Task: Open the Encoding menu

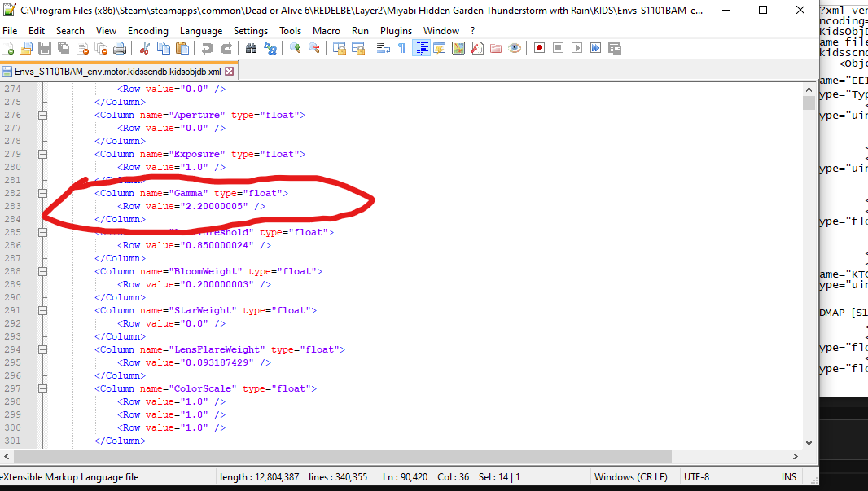Action: [148, 31]
